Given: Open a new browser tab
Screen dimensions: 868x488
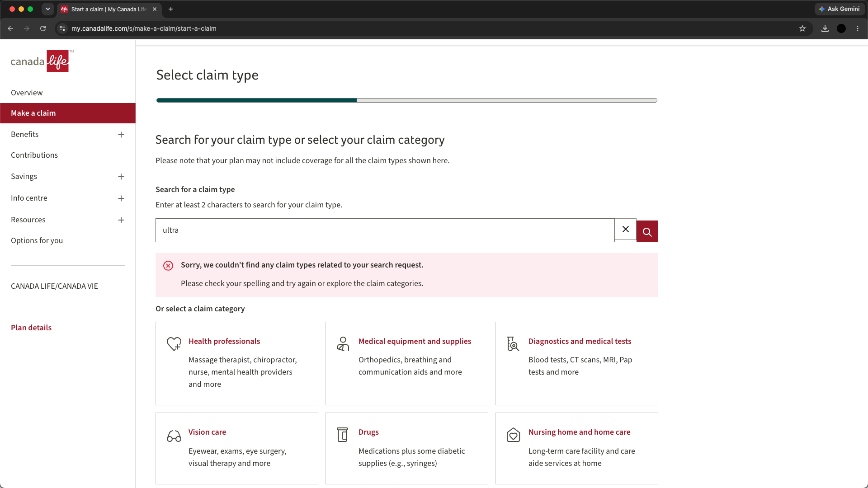Looking at the screenshot, I should tap(171, 9).
